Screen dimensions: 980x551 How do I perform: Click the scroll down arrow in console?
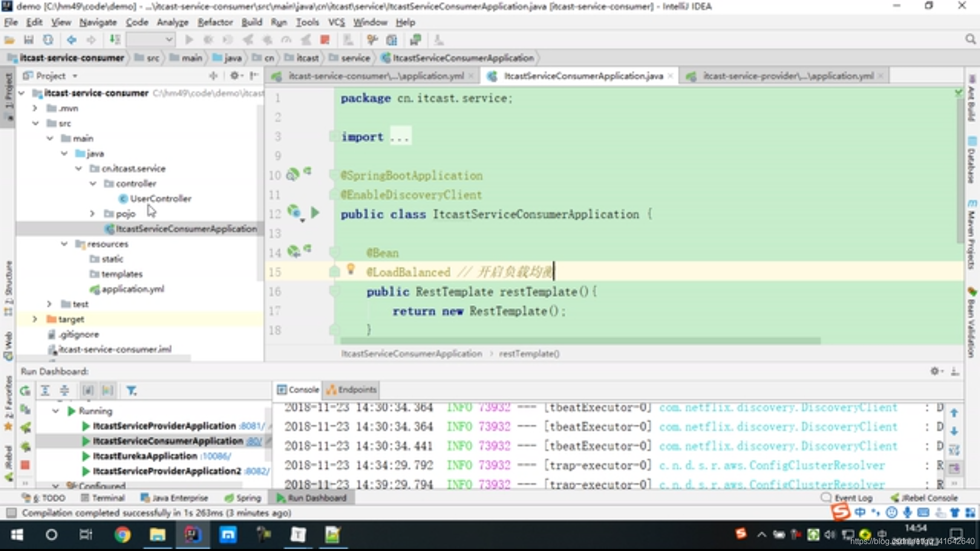[x=954, y=431]
